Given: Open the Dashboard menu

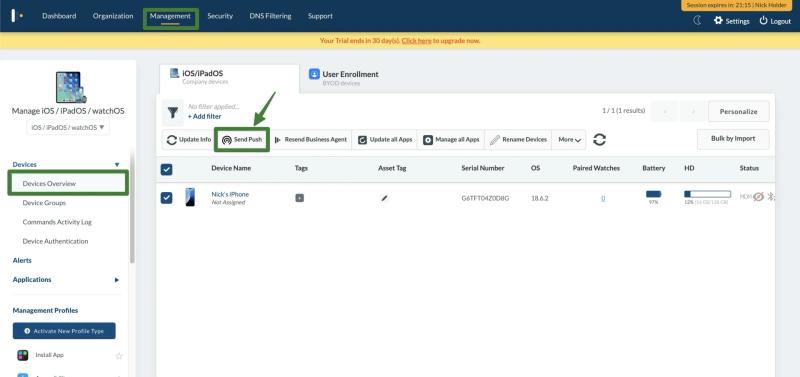Looking at the screenshot, I should pyautogui.click(x=59, y=16).
